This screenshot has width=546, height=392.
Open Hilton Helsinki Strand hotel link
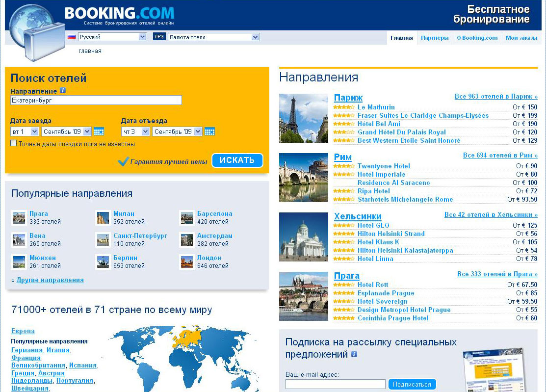click(391, 234)
